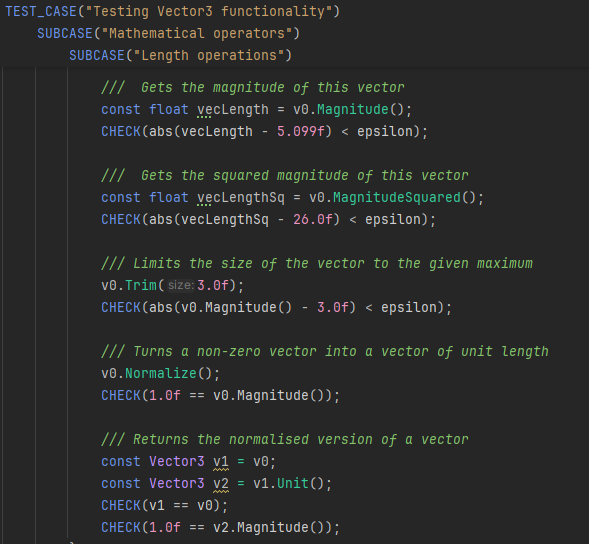The width and height of the screenshot is (589, 544).
Task: Click the v2 variable declaration
Action: pyautogui.click(x=221, y=484)
